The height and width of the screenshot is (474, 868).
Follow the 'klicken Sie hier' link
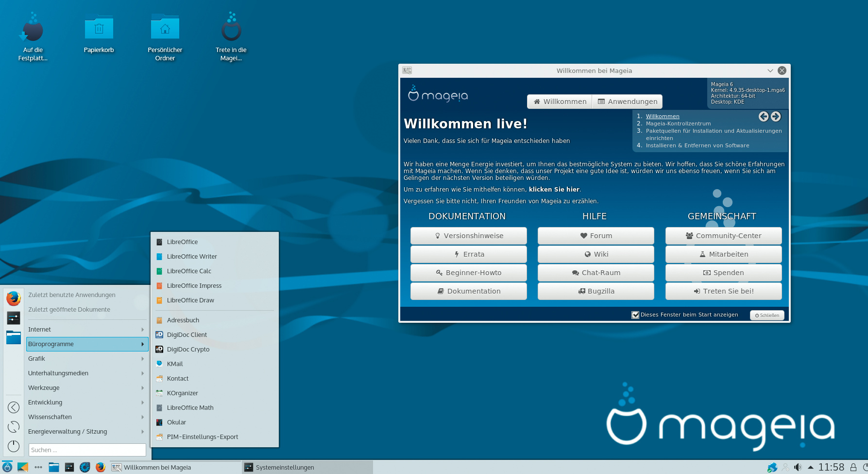554,190
